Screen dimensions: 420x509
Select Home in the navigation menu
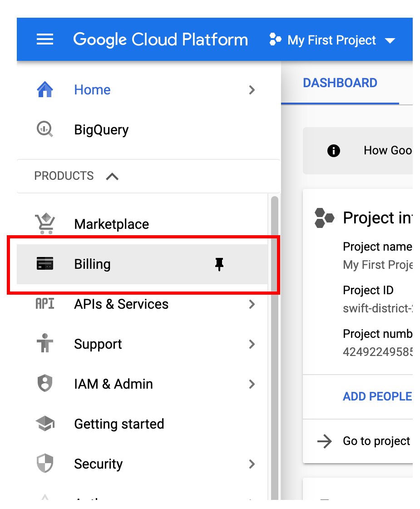click(x=92, y=89)
